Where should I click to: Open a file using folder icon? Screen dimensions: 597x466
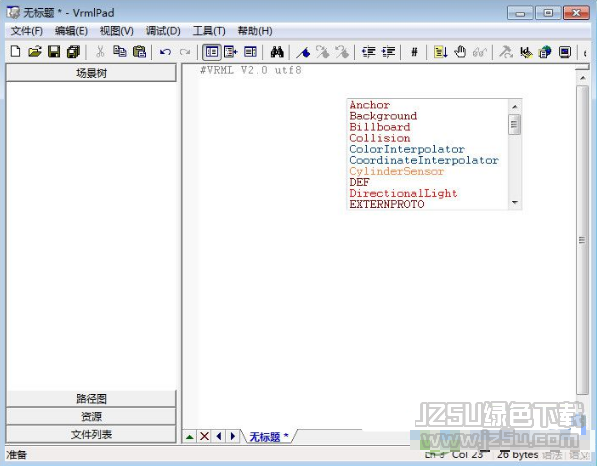pyautogui.click(x=35, y=51)
